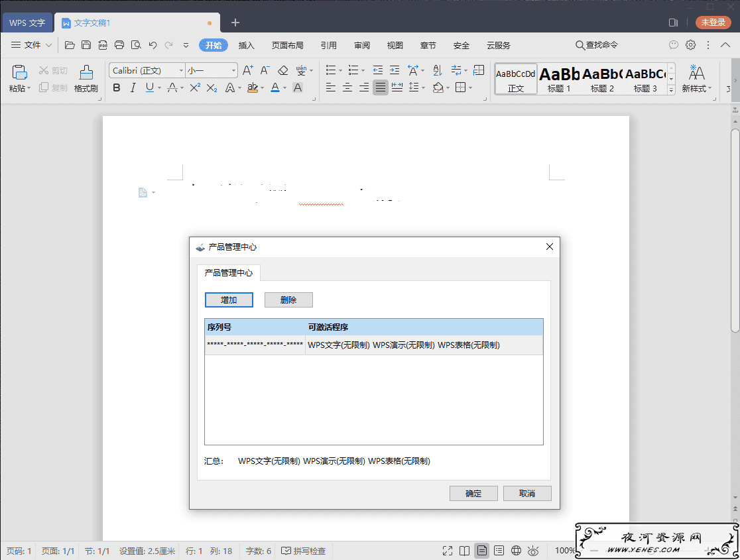
Task: Expand the borders dropdown
Action: pos(471,88)
